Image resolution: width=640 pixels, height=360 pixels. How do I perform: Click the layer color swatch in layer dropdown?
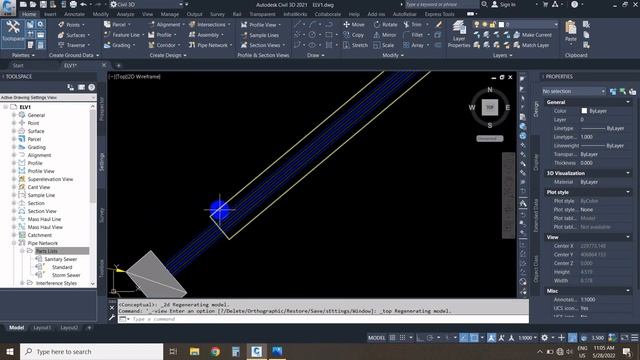(501, 24)
